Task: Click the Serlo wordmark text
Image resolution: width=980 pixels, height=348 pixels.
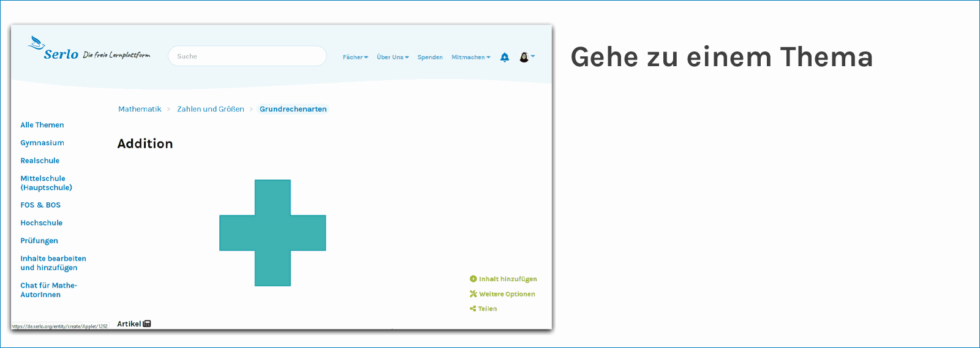Action: (x=61, y=54)
